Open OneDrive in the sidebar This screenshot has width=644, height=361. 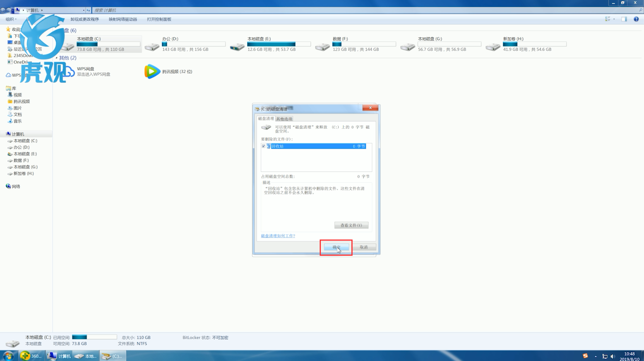pyautogui.click(x=19, y=62)
